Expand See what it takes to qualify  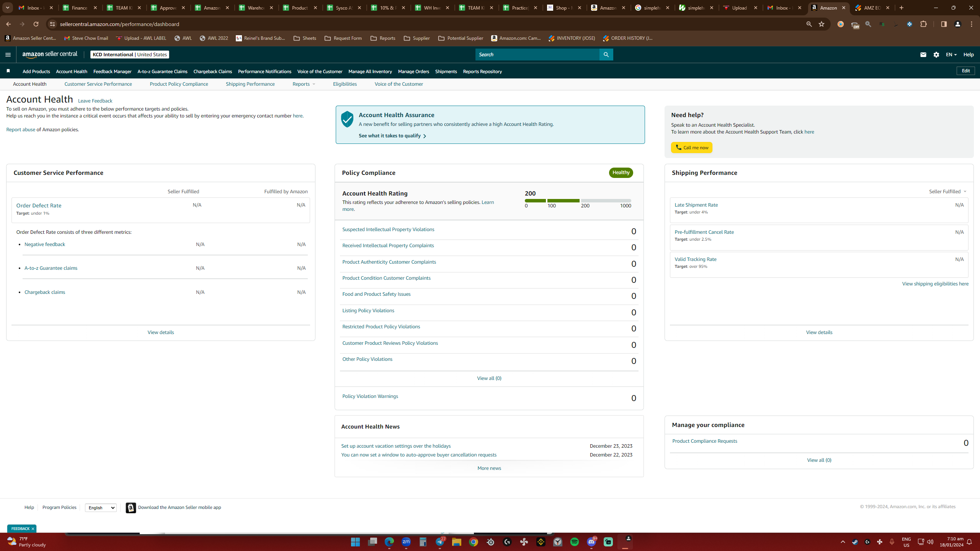(x=392, y=136)
